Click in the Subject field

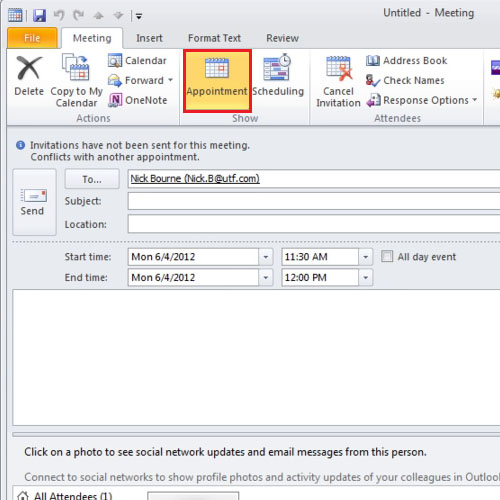click(313, 201)
